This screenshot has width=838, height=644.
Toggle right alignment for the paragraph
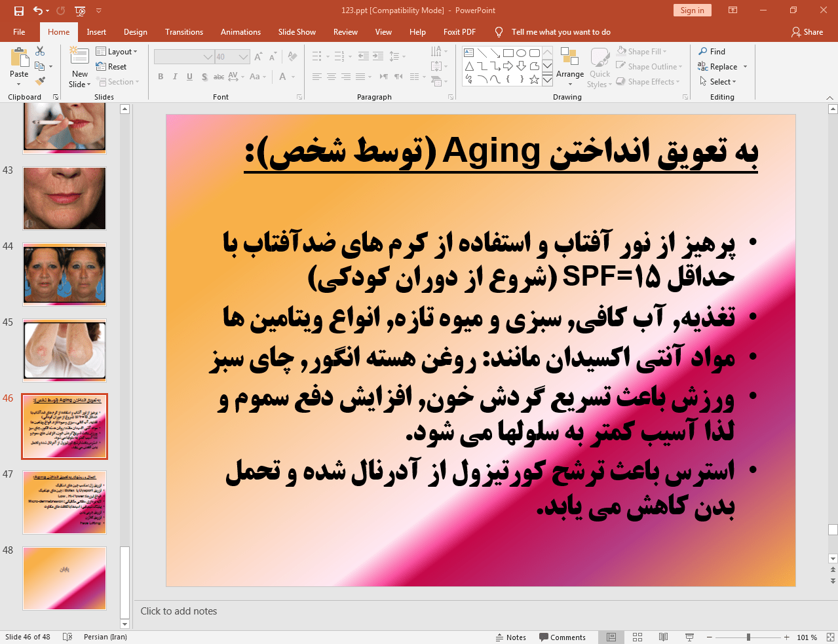tap(346, 77)
